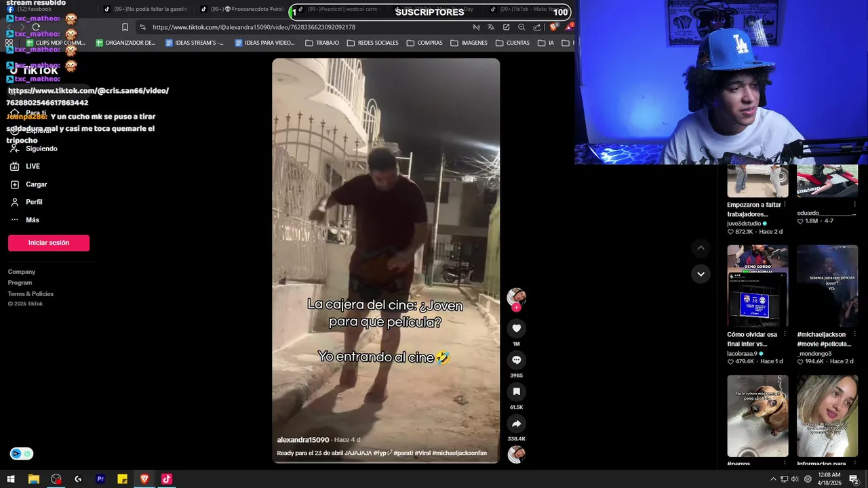Open the spinning sound disc avatar

(x=516, y=454)
